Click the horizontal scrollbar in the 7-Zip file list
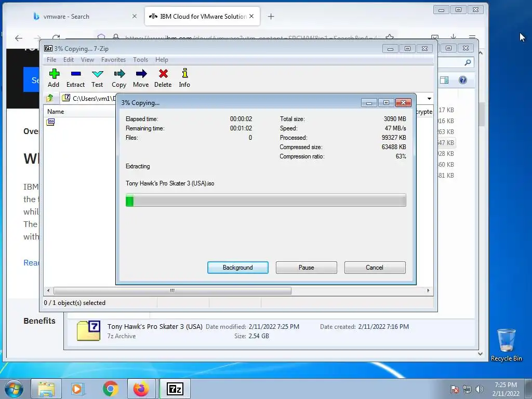The image size is (532, 399). 172,290
